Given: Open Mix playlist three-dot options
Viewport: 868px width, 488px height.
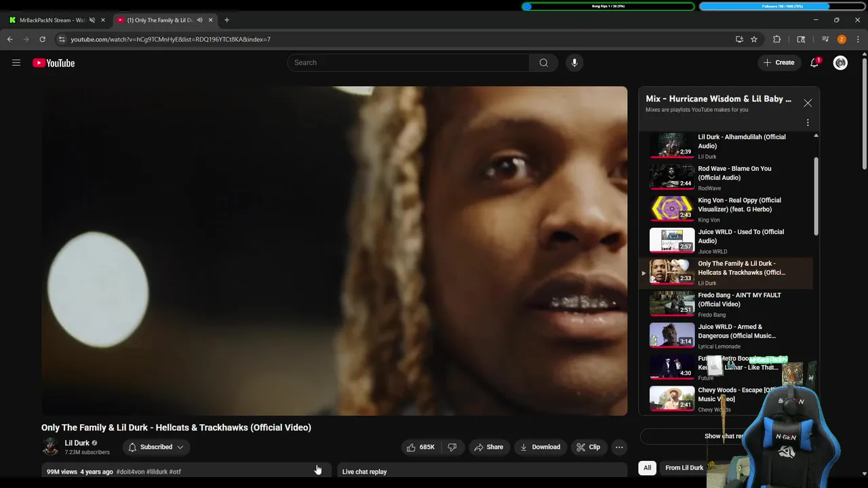Looking at the screenshot, I should (808, 123).
